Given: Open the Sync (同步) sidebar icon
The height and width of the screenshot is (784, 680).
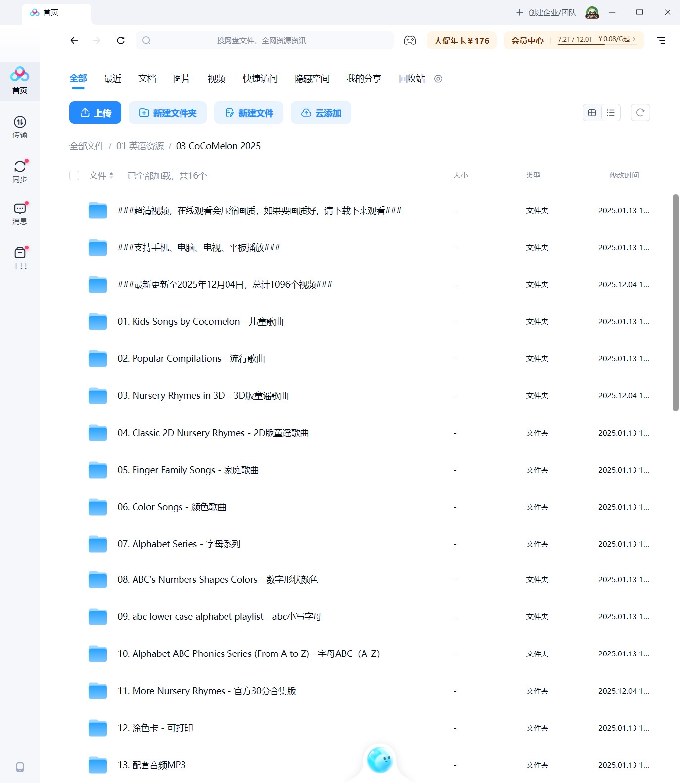Looking at the screenshot, I should (20, 171).
